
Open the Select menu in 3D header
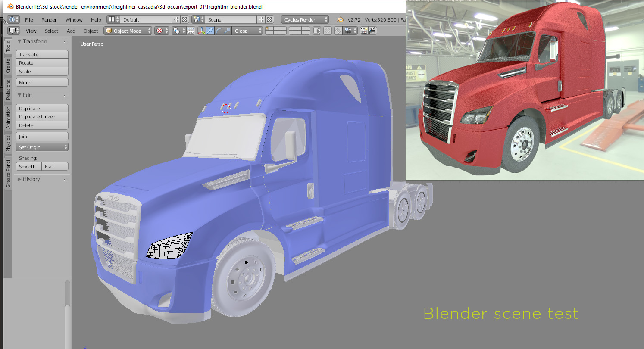(x=51, y=31)
